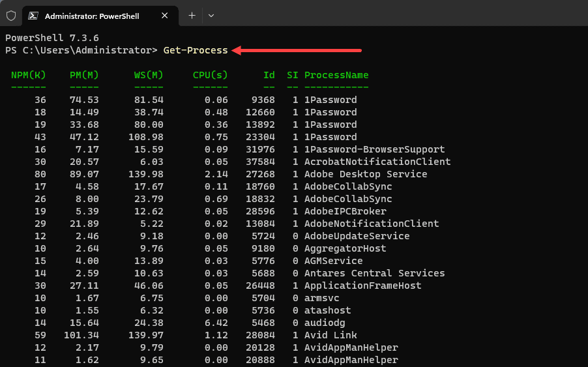Click the AcrobatNotificationClient process name
The width and height of the screenshot is (588, 367).
pyautogui.click(x=377, y=162)
